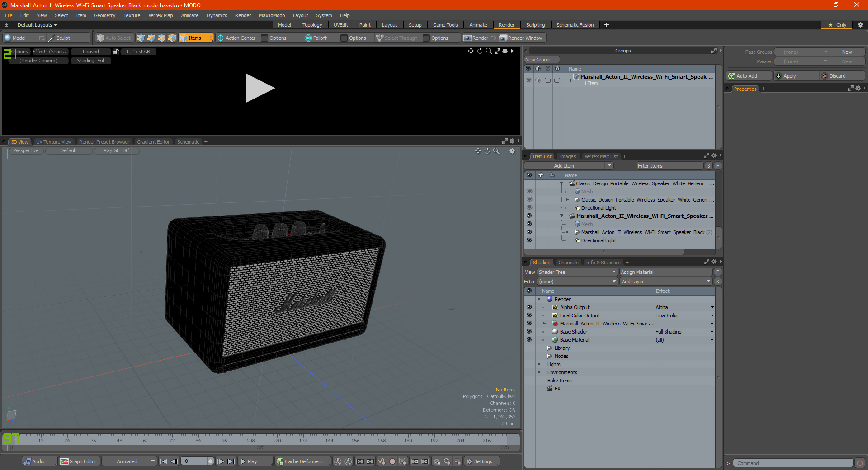Open the 3D viewport settings gear
868x470 pixels.
pos(512,151)
